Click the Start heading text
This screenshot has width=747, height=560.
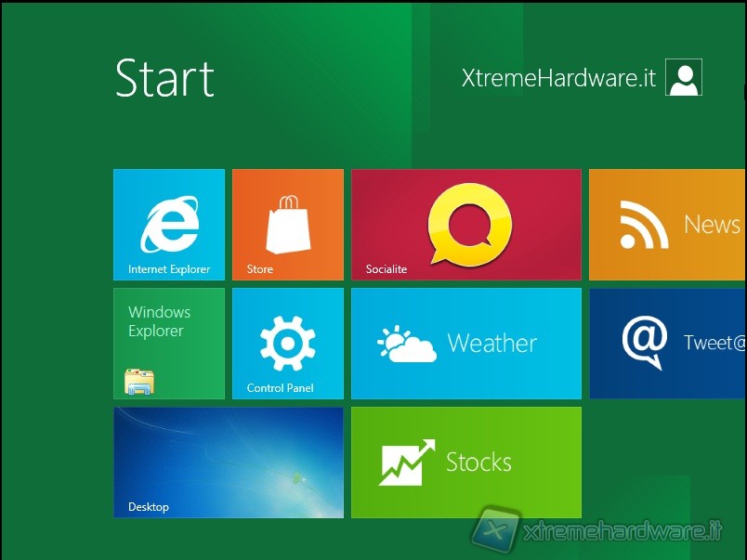tap(164, 78)
